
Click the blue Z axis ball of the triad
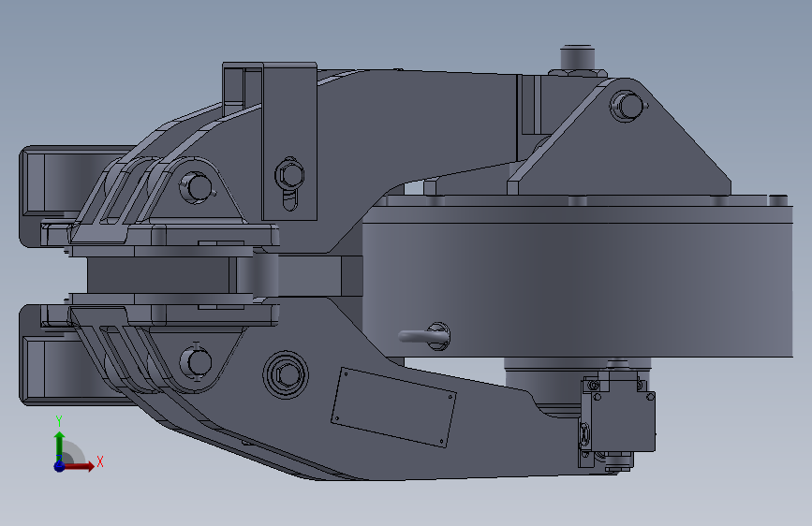click(60, 466)
